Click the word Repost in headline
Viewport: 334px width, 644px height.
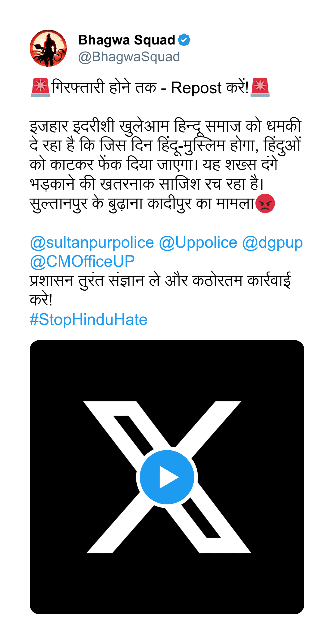[x=196, y=88]
